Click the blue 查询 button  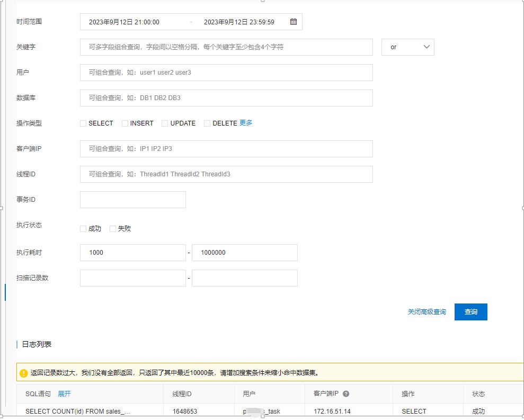click(x=471, y=312)
